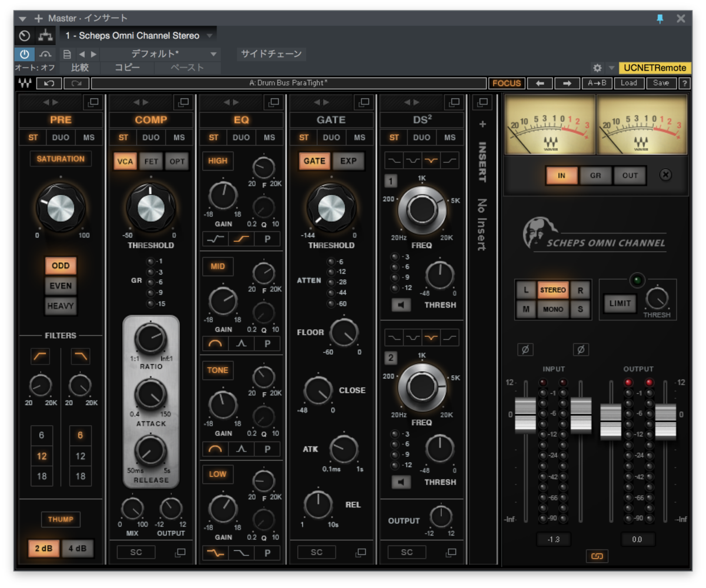Switch gate mode to EXP
The height and width of the screenshot is (588, 706).
(x=348, y=161)
